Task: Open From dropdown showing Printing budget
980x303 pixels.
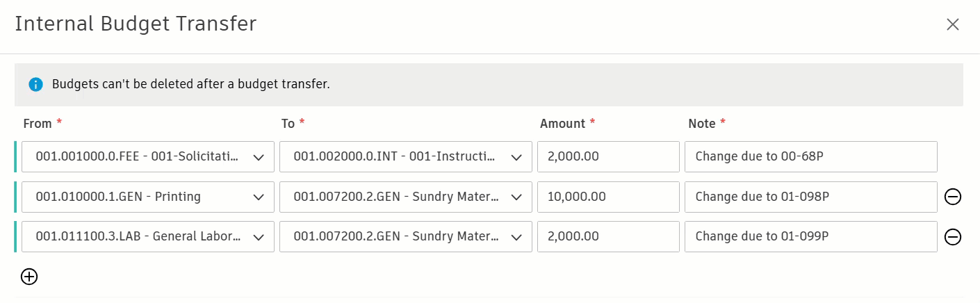Action: [147, 197]
